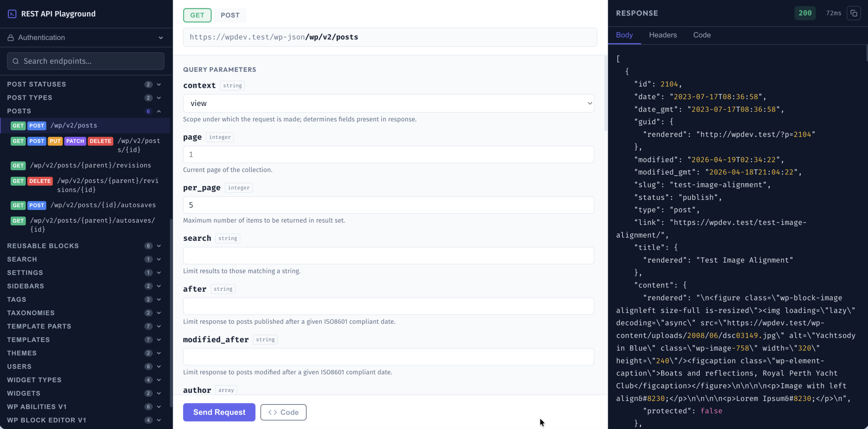This screenshot has height=429, width=868.
Task: Click the 200 status badge
Action: pyautogui.click(x=805, y=13)
